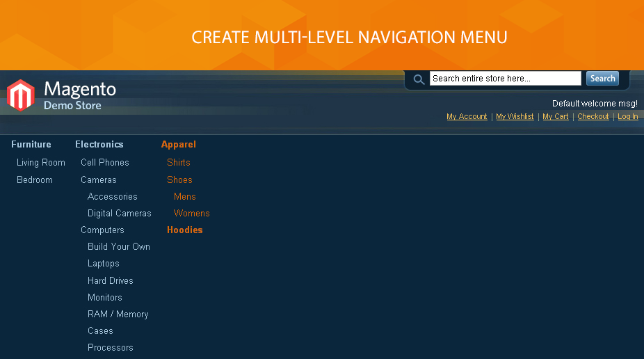Open the Electronics category

click(x=99, y=145)
